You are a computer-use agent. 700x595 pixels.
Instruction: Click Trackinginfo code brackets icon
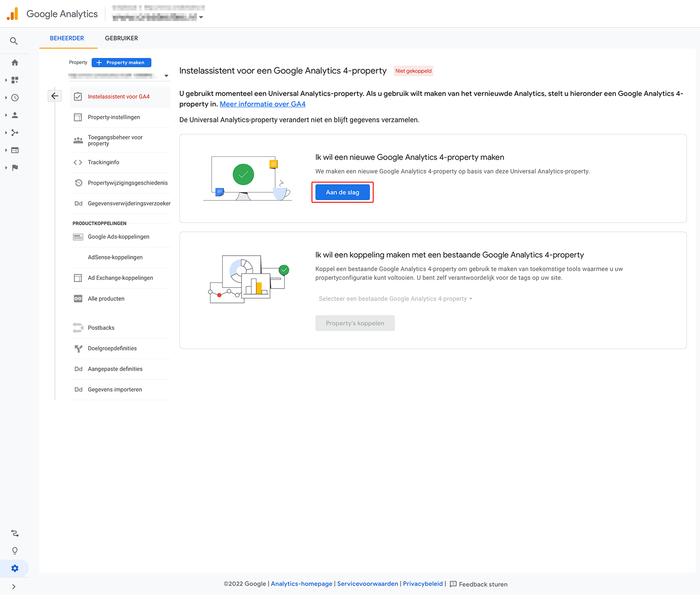click(x=78, y=162)
